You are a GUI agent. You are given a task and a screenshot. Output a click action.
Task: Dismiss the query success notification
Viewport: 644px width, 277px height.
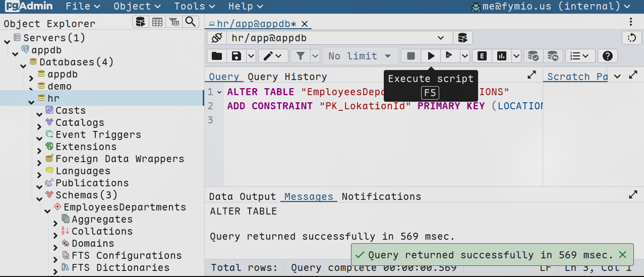[x=622, y=255]
